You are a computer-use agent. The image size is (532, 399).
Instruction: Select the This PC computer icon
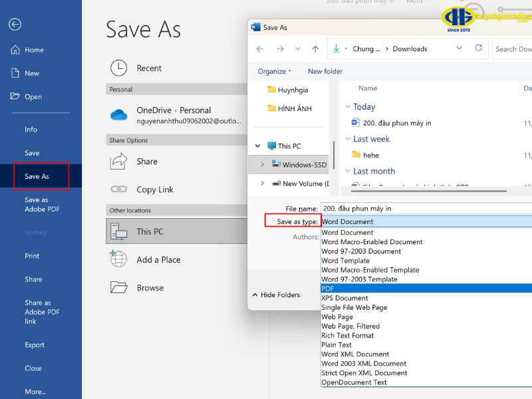point(120,231)
